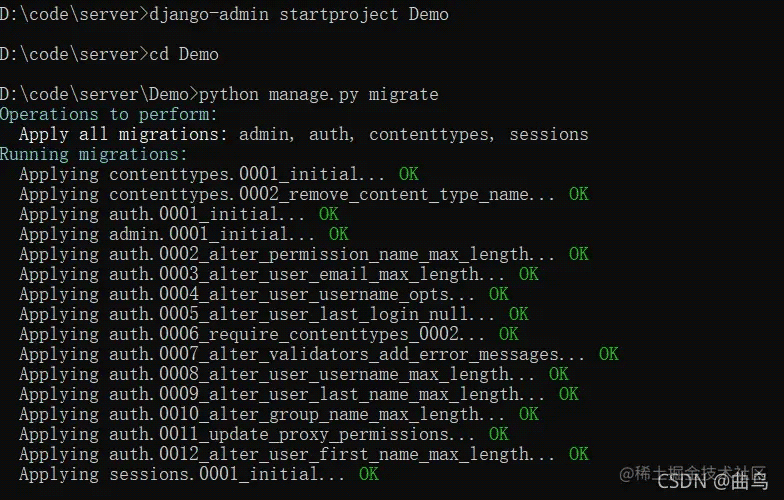Click OK after contenttypes.0002_remove_content_type_name

[x=578, y=194]
